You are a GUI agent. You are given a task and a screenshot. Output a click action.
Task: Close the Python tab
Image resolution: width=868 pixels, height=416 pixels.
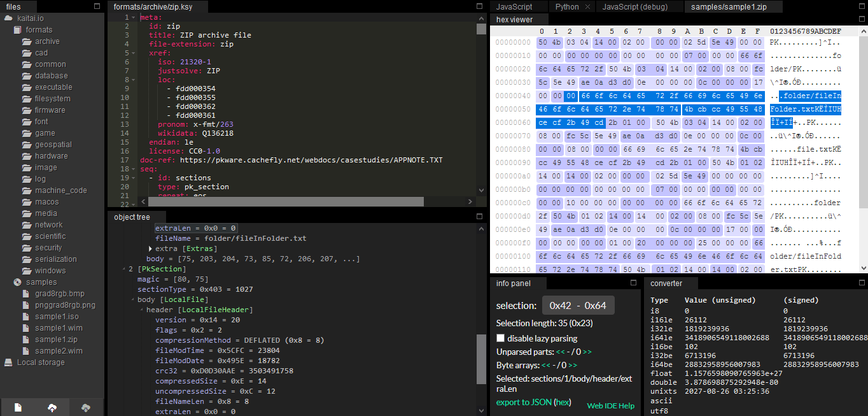pos(587,7)
